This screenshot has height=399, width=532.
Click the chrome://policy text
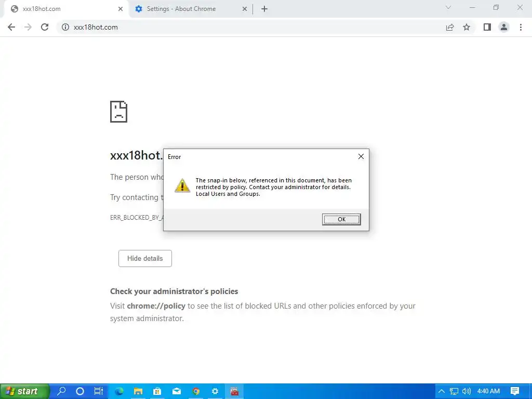point(156,306)
